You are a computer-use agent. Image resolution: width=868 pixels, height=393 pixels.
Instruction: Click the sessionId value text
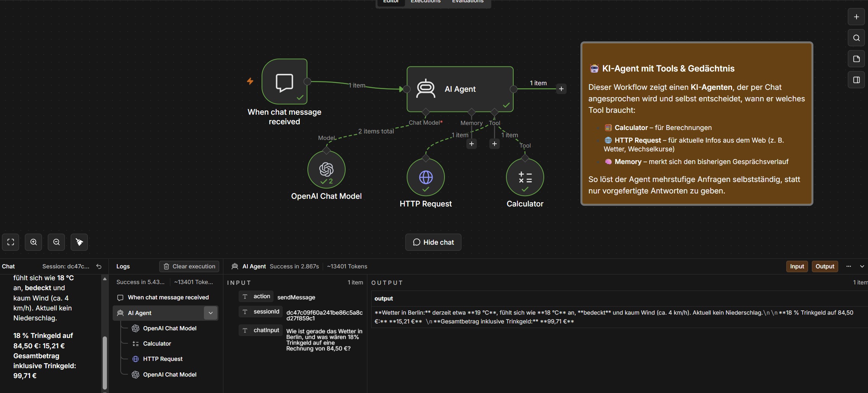tap(325, 315)
